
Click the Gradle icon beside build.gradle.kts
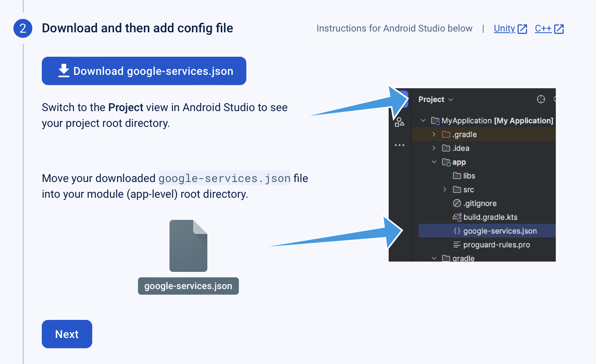coord(456,217)
